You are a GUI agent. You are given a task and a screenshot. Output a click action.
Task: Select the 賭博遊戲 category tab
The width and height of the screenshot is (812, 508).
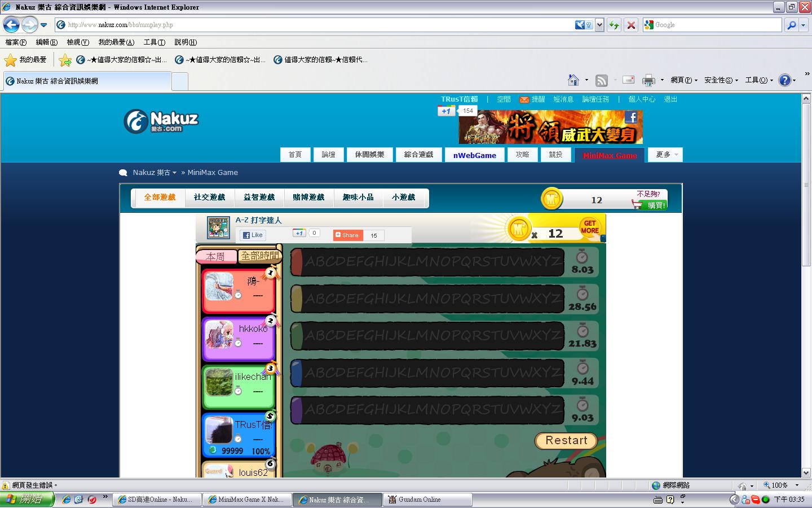tap(309, 198)
